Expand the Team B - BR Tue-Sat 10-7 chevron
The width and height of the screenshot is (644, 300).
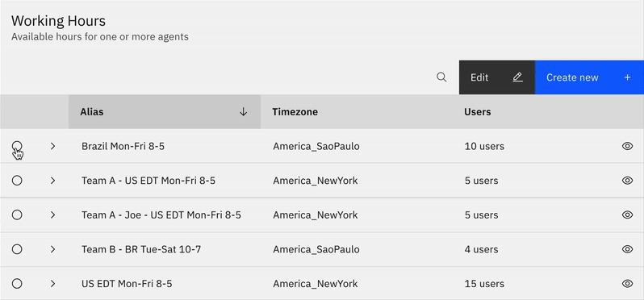point(52,249)
